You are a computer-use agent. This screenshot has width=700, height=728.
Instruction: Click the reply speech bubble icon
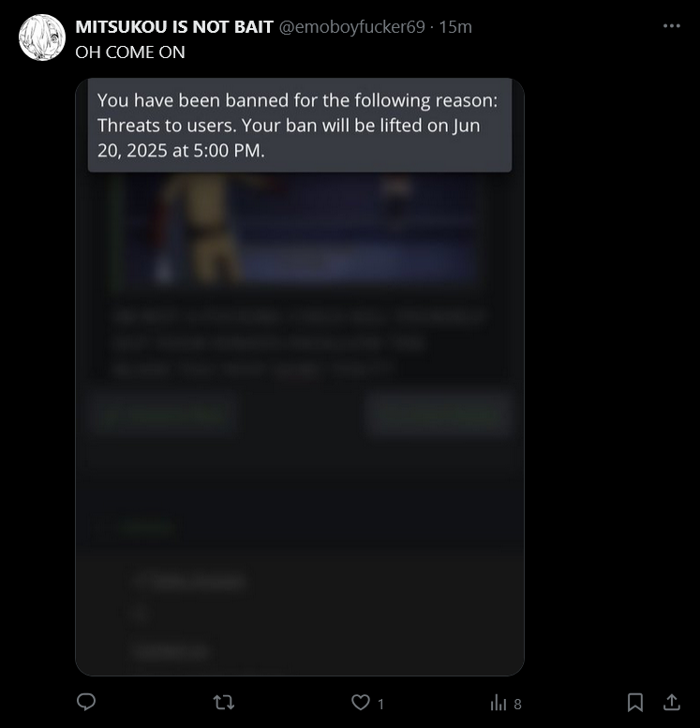click(x=86, y=702)
